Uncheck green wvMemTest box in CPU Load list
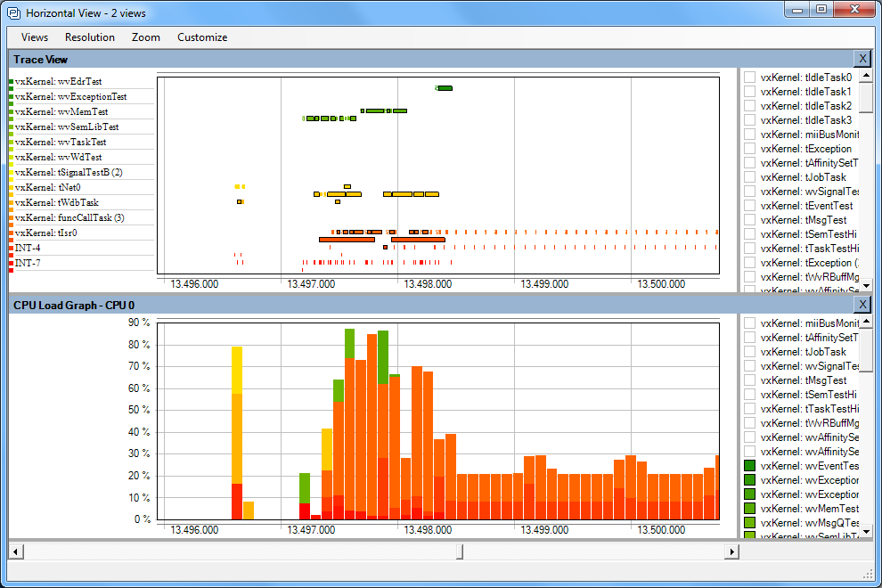 point(750,509)
